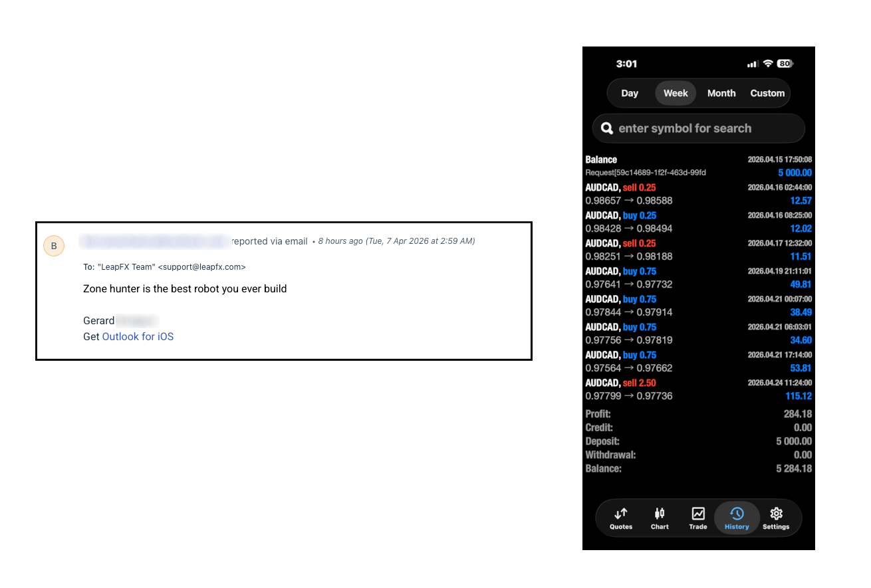Click the Profit total 284.18
This screenshot has height=588, width=871.
pos(797,414)
